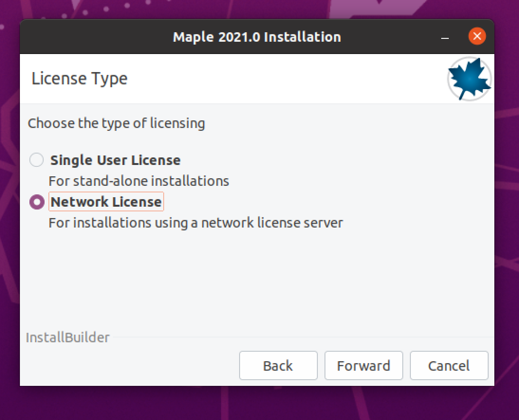
Task: Click the purple desktop background outside the window
Action: coord(507,237)
